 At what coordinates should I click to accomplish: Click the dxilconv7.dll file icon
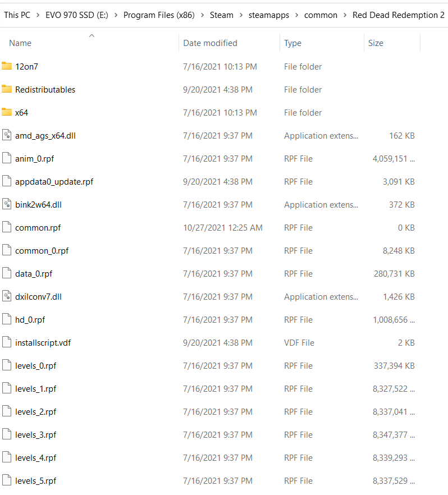tap(7, 296)
